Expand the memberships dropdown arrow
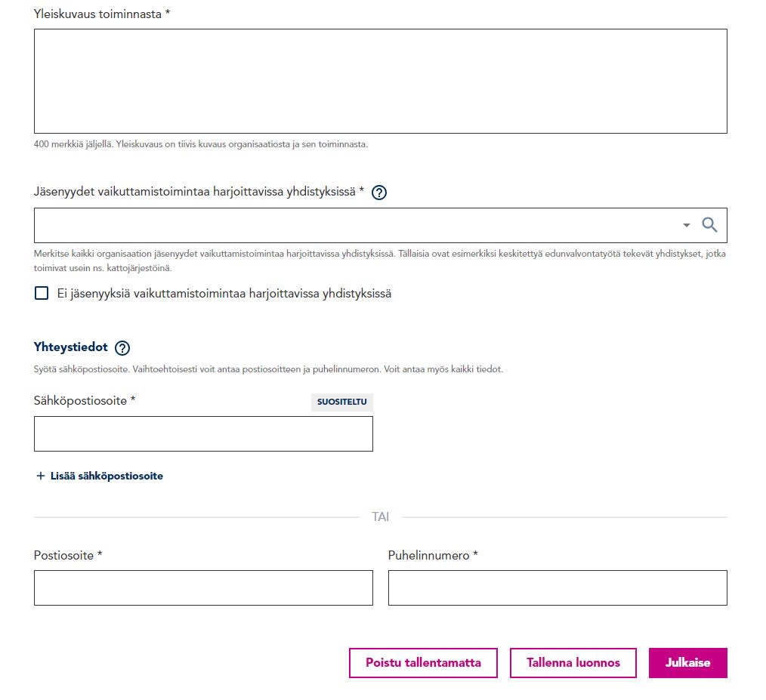 687,225
